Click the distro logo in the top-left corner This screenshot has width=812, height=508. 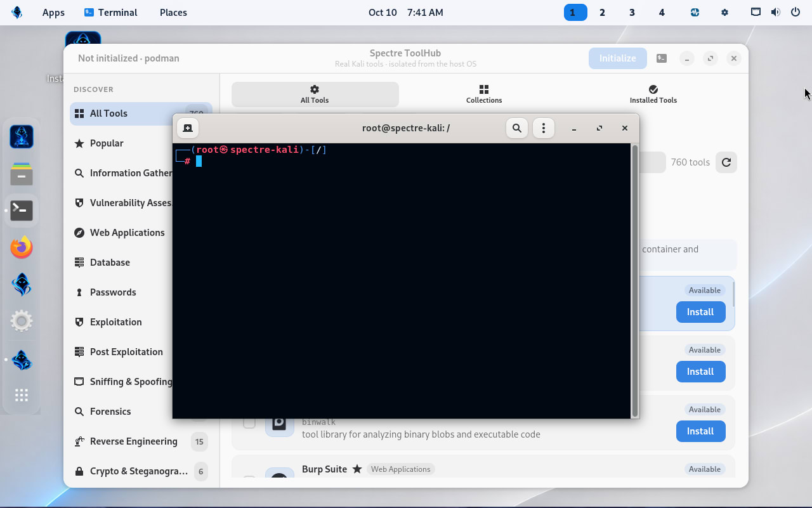17,12
